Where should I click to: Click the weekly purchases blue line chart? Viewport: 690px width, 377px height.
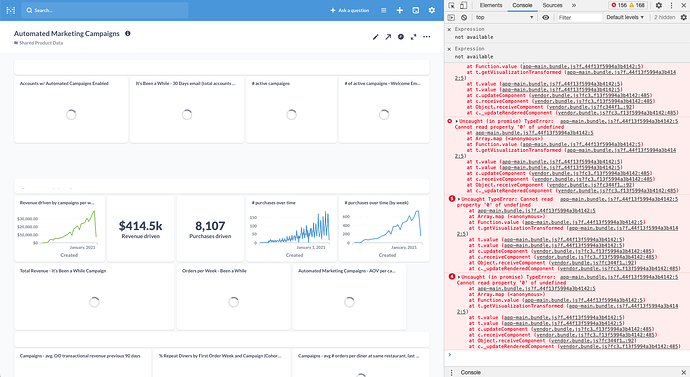click(x=387, y=227)
